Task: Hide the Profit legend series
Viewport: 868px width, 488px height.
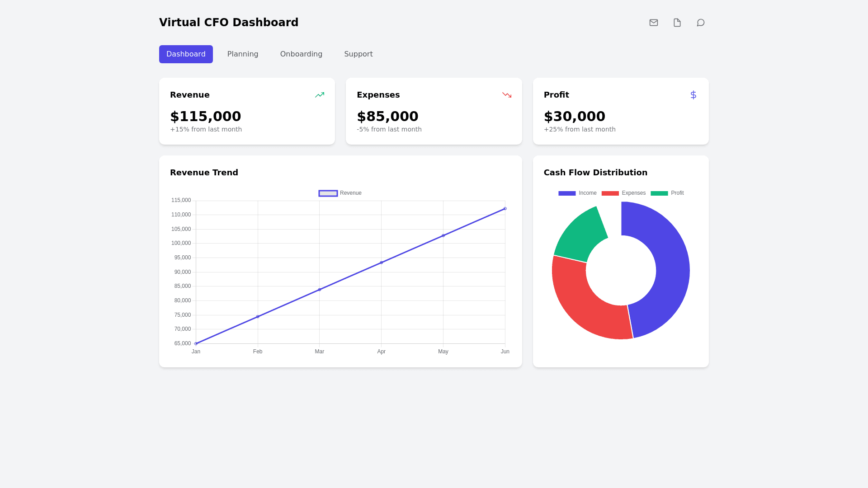Action: click(x=667, y=193)
